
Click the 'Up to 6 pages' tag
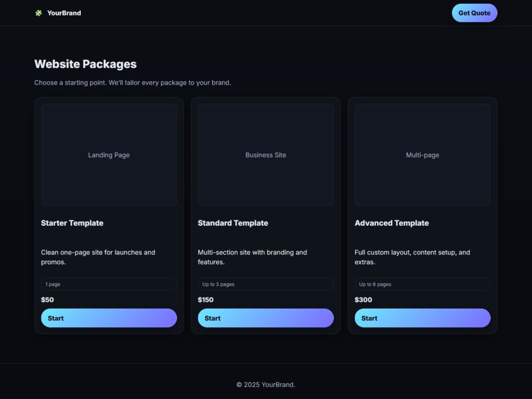pos(422,284)
